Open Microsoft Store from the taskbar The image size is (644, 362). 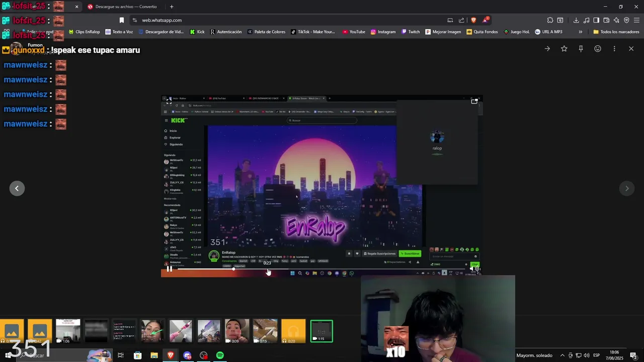137,355
